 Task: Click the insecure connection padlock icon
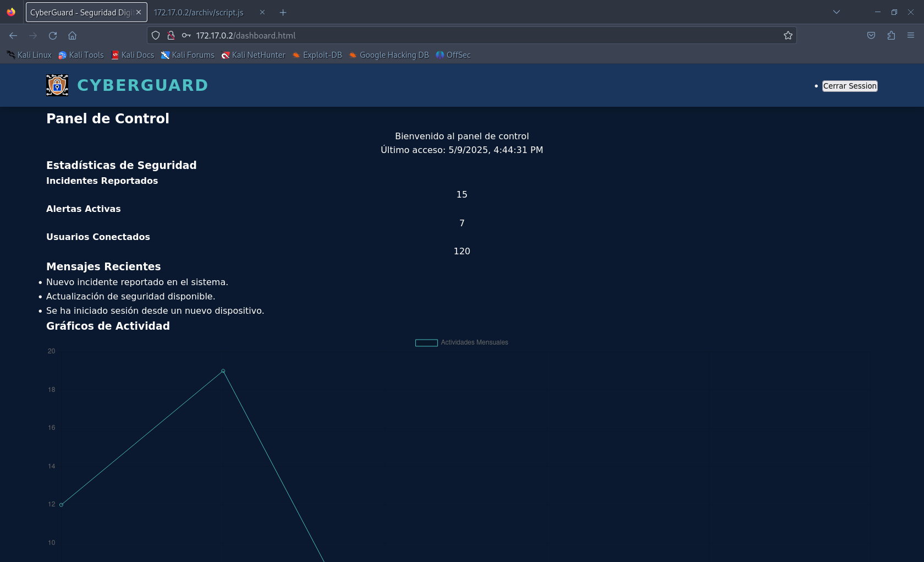[171, 35]
